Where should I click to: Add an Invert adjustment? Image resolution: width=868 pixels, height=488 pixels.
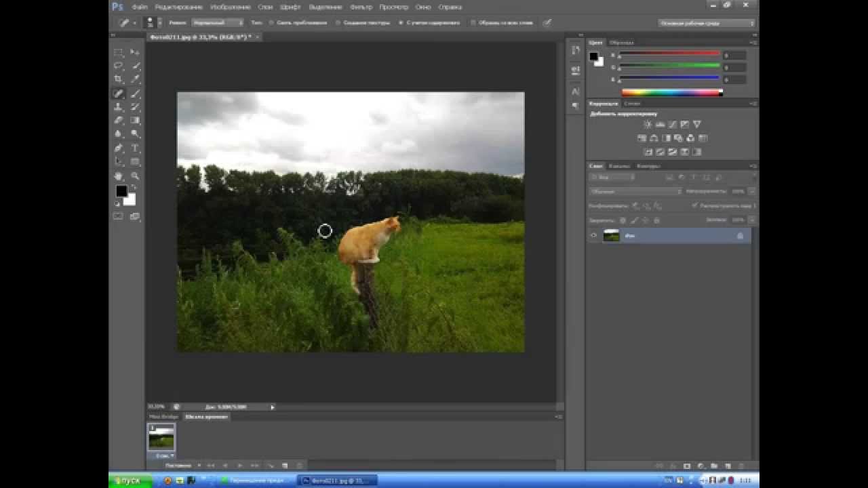tap(648, 152)
